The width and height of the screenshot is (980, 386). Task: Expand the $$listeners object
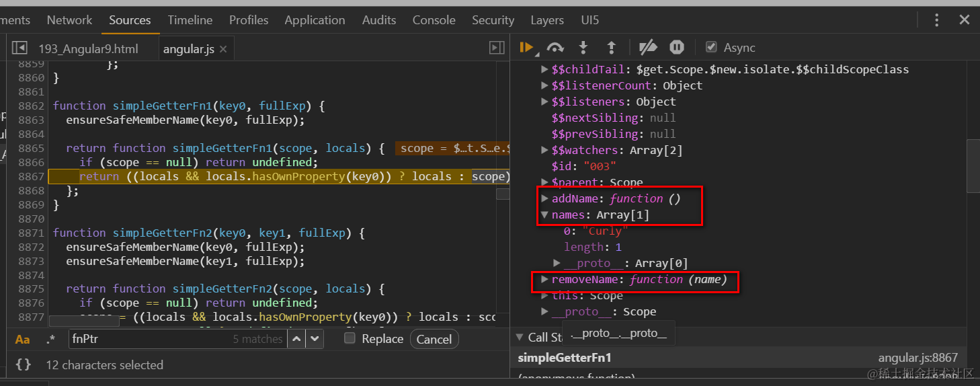545,102
